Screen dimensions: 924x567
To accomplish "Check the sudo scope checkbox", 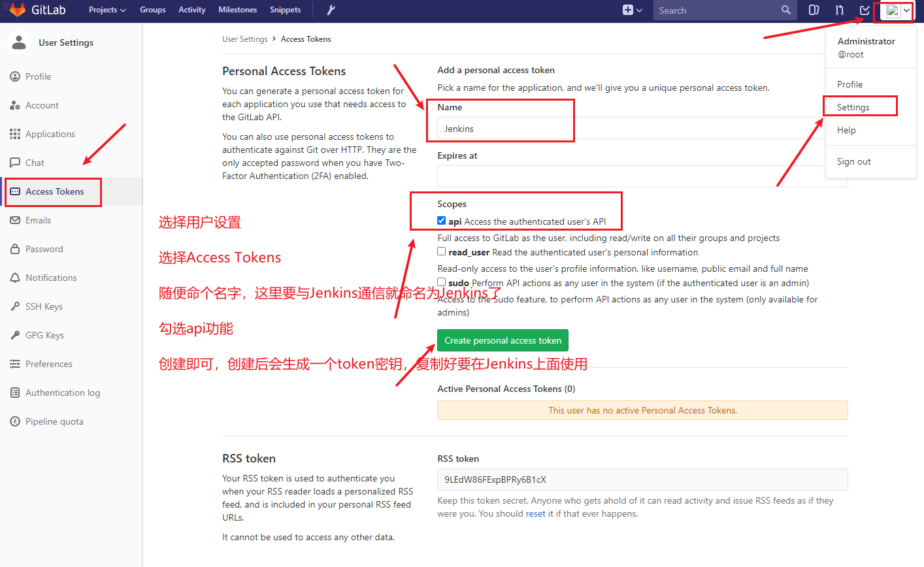I will [442, 282].
